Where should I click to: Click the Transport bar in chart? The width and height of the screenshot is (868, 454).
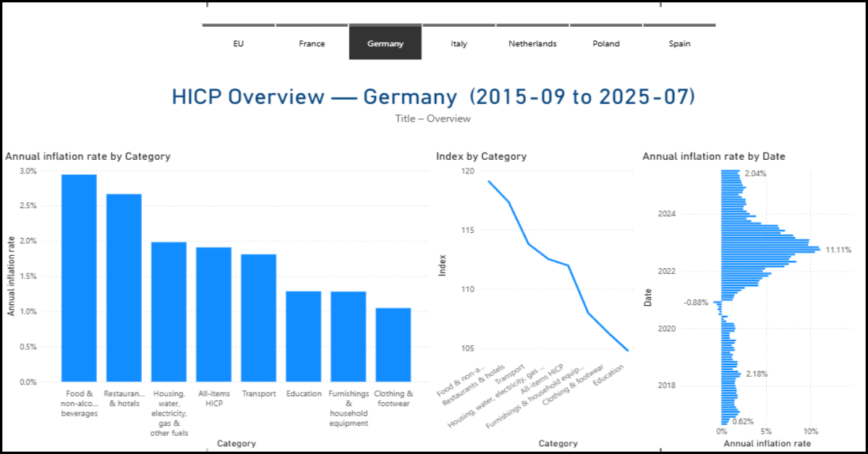point(258,318)
